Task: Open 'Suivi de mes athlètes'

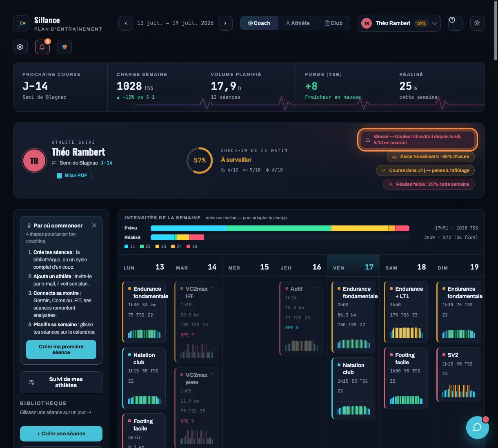Action: (x=61, y=382)
